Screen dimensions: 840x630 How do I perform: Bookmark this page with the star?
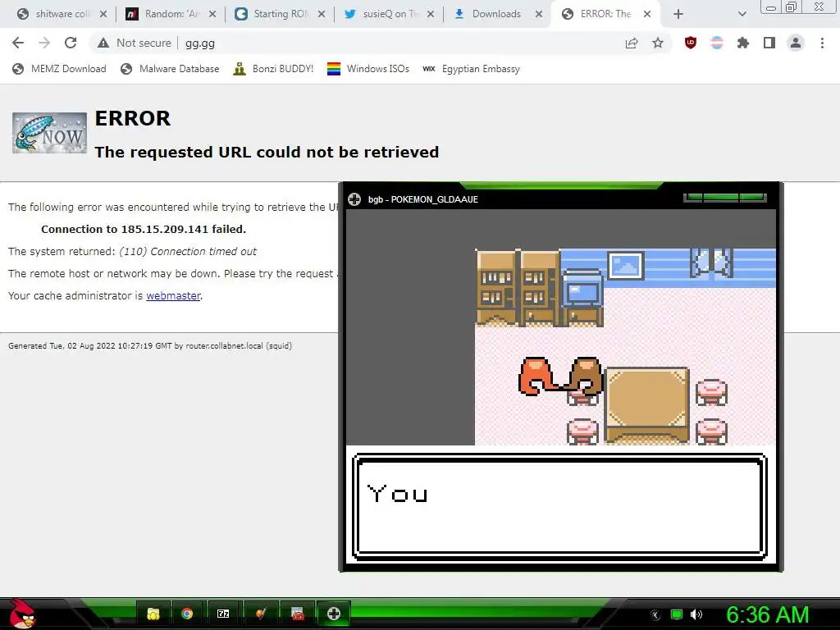(x=658, y=43)
